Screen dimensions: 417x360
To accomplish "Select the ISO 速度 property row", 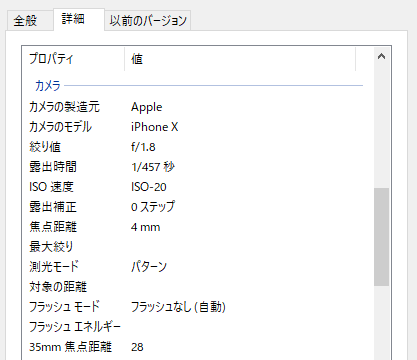I will (x=51, y=187).
